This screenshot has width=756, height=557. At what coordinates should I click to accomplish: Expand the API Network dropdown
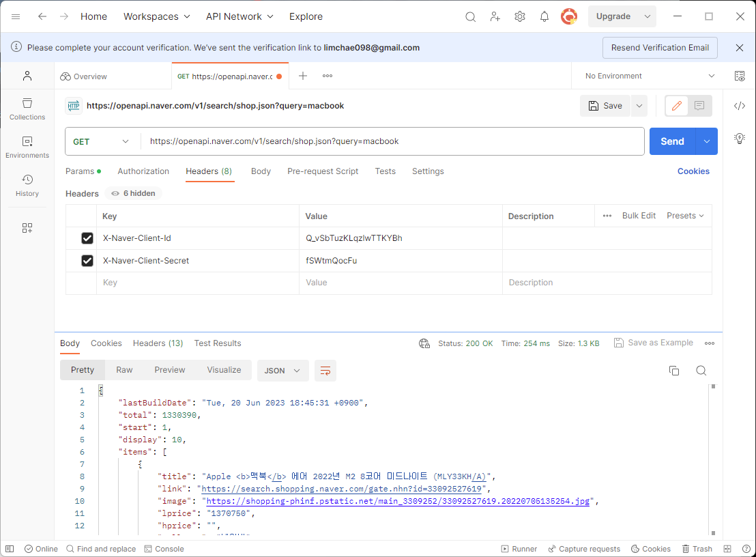pyautogui.click(x=239, y=16)
